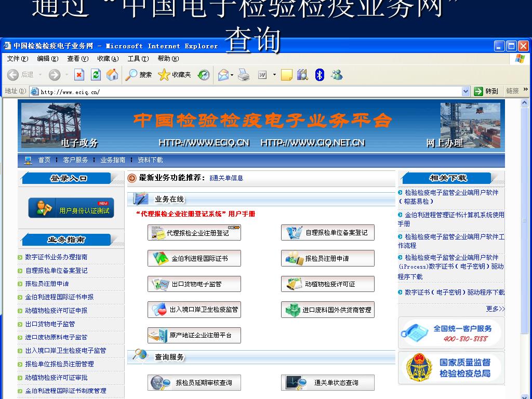Open History clock icon in toolbar
This screenshot has width=532, height=399.
[x=204, y=75]
